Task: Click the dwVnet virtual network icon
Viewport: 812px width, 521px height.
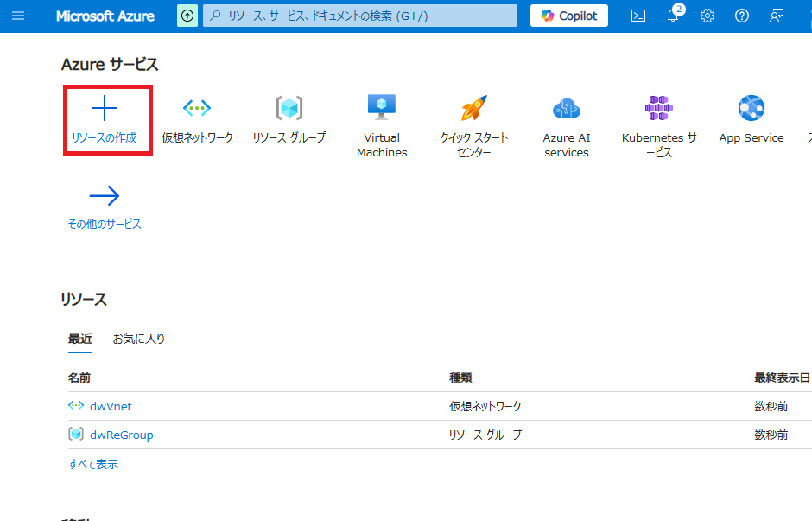Action: [x=76, y=405]
